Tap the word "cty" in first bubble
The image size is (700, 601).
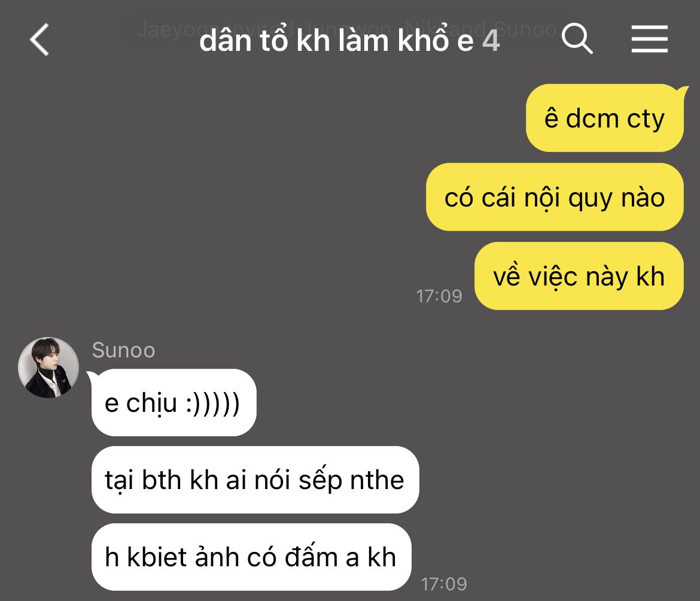646,120
